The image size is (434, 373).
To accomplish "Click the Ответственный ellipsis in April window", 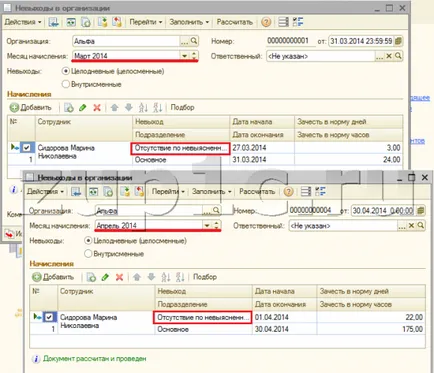I will (402, 225).
